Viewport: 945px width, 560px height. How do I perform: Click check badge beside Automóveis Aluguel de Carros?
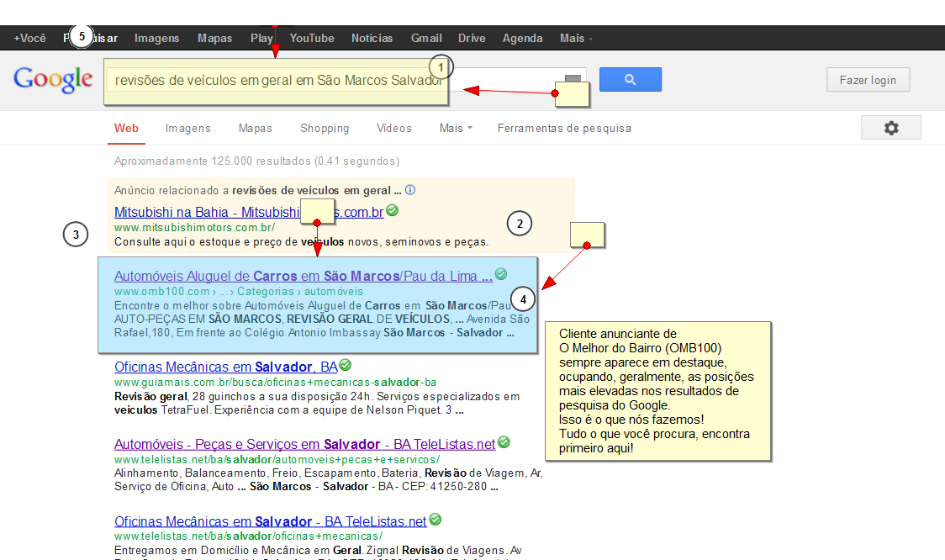(501, 274)
